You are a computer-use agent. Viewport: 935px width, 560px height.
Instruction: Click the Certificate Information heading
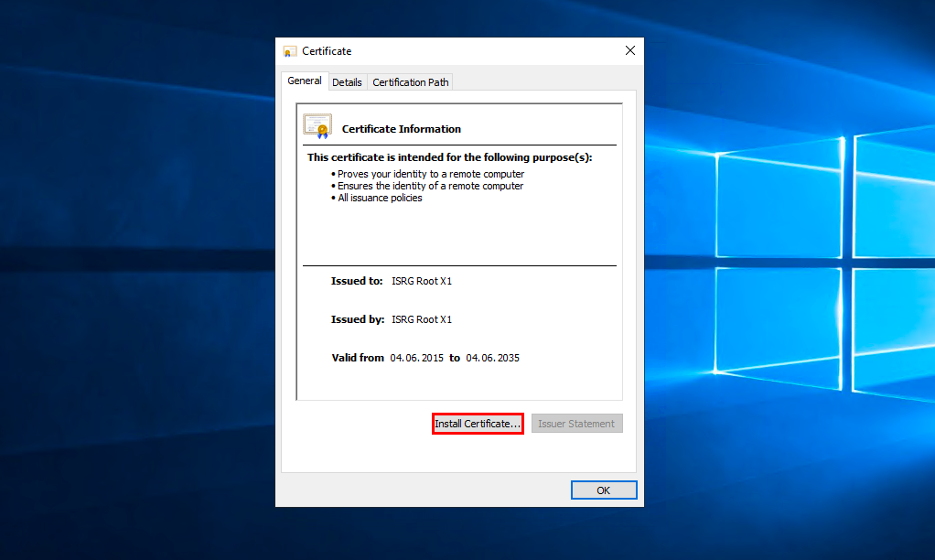click(402, 129)
